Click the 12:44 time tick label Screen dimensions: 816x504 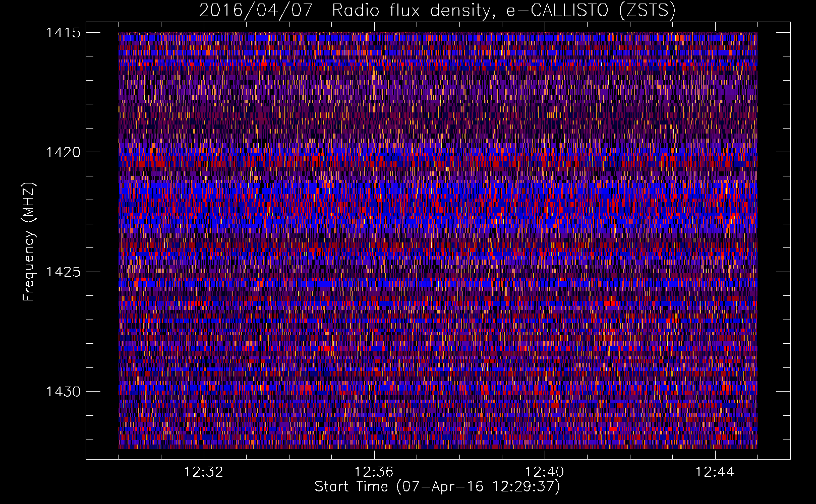coord(715,472)
